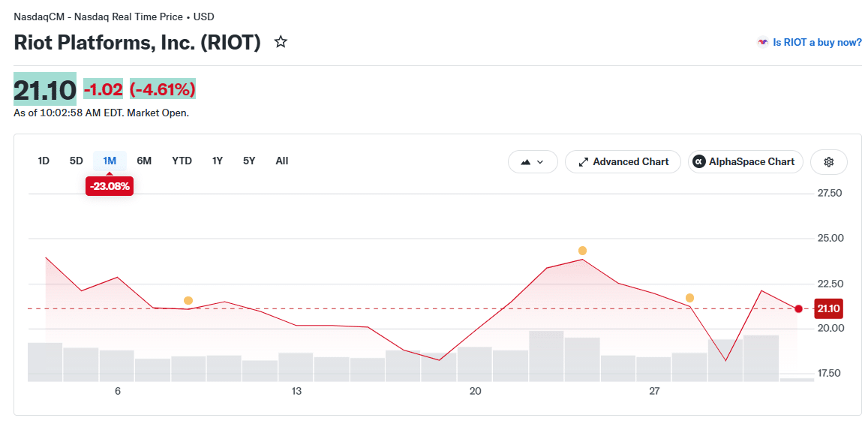The image size is (868, 421).
Task: Click the expand arrows icon on Advanced Chart
Action: [583, 162]
